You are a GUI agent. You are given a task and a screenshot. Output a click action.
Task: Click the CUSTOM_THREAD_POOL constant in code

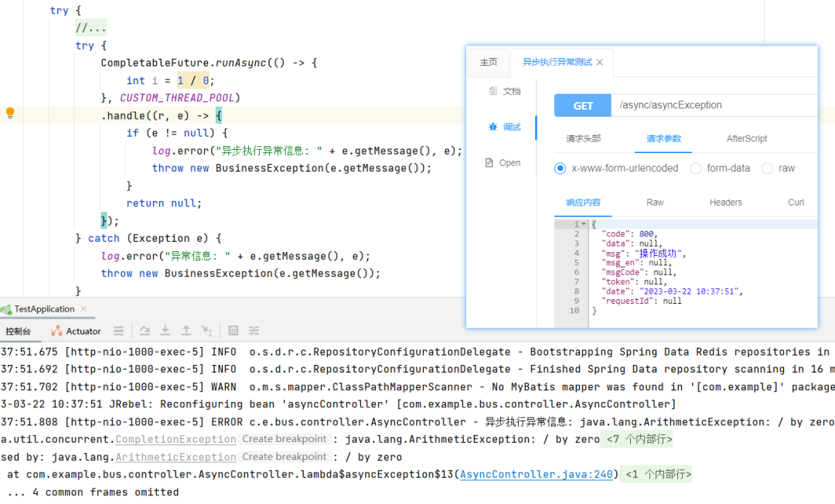coord(177,98)
